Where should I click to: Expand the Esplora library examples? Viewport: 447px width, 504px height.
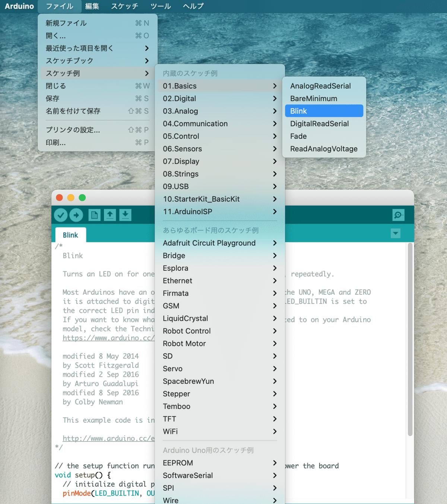click(220, 268)
